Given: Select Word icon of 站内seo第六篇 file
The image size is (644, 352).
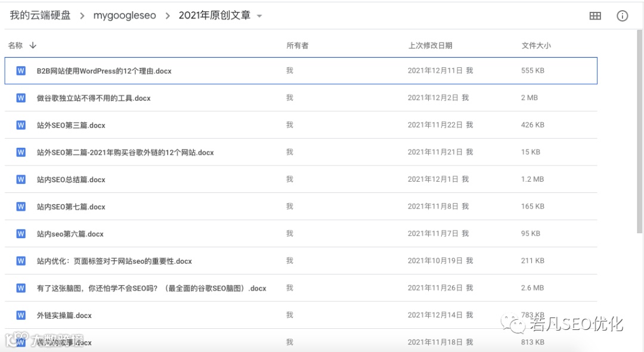Looking at the screenshot, I should 21,233.
